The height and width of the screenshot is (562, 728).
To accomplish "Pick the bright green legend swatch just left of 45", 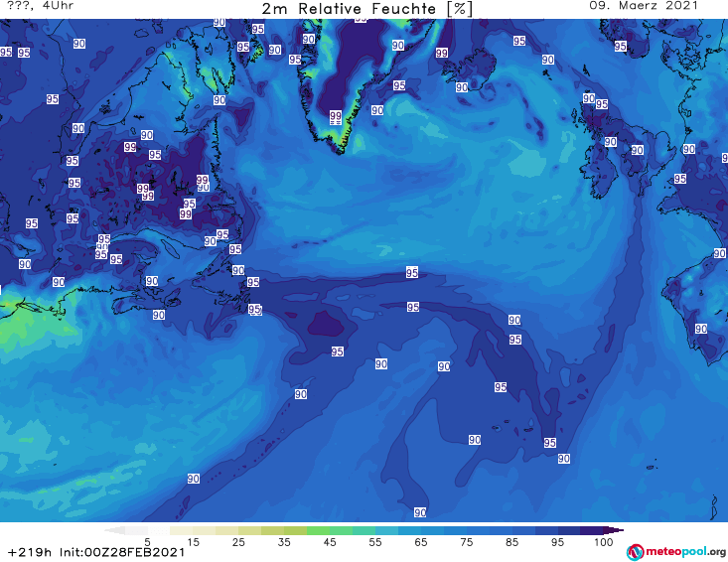I will pyautogui.click(x=318, y=530).
